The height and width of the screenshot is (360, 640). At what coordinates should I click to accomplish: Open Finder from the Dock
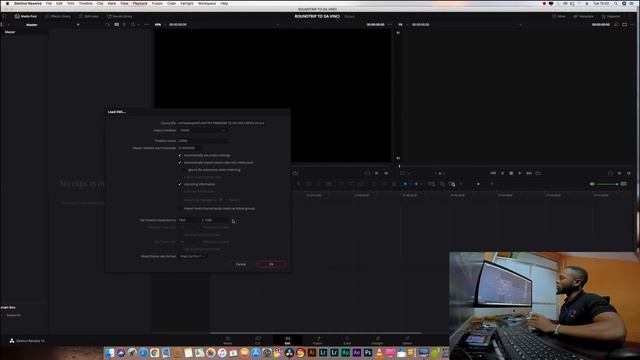110,353
